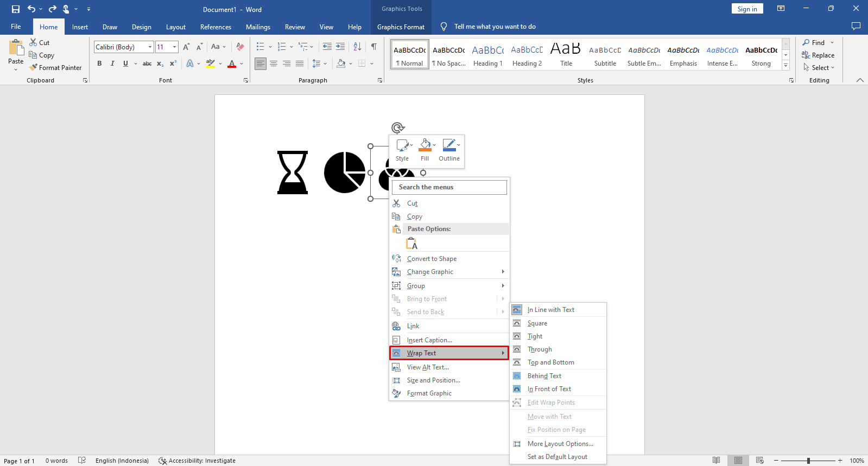This screenshot has width=868, height=466.
Task: Increase paragraph indent
Action: (x=340, y=47)
